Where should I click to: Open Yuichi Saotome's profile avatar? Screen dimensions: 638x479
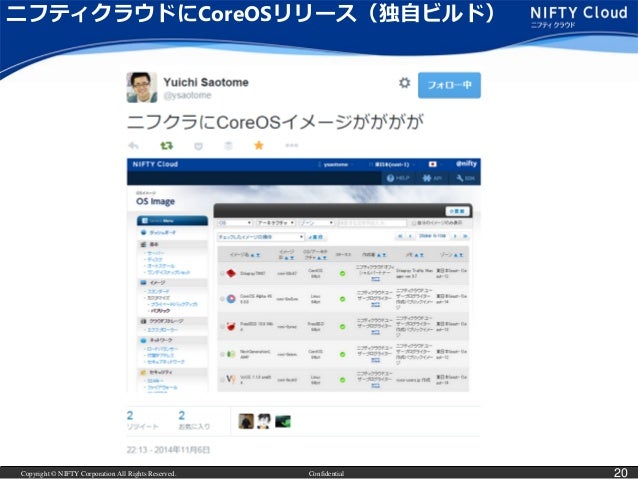click(142, 87)
